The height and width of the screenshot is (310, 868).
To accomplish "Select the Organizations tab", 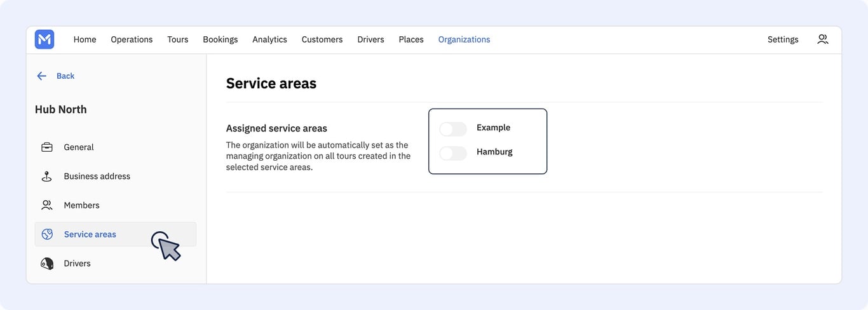I will click(464, 39).
